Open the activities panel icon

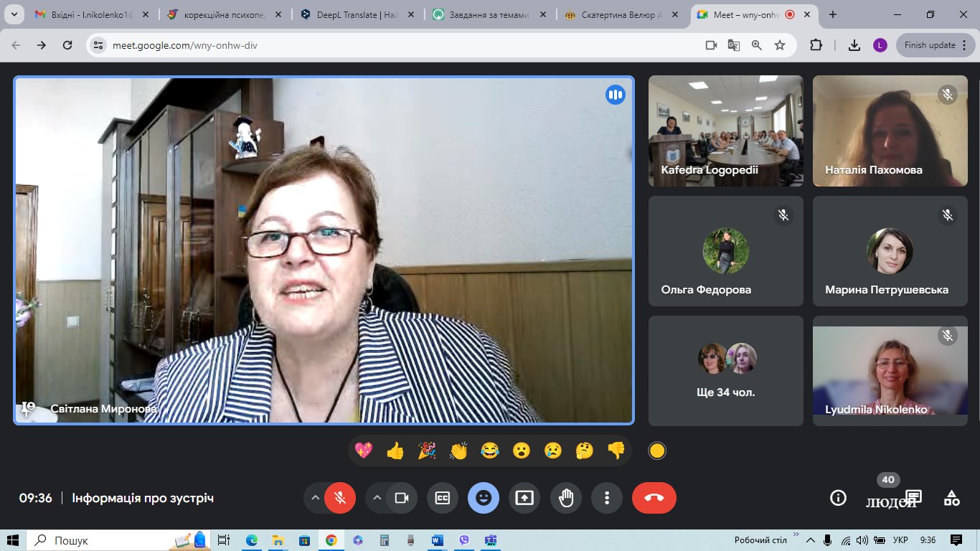tap(951, 498)
